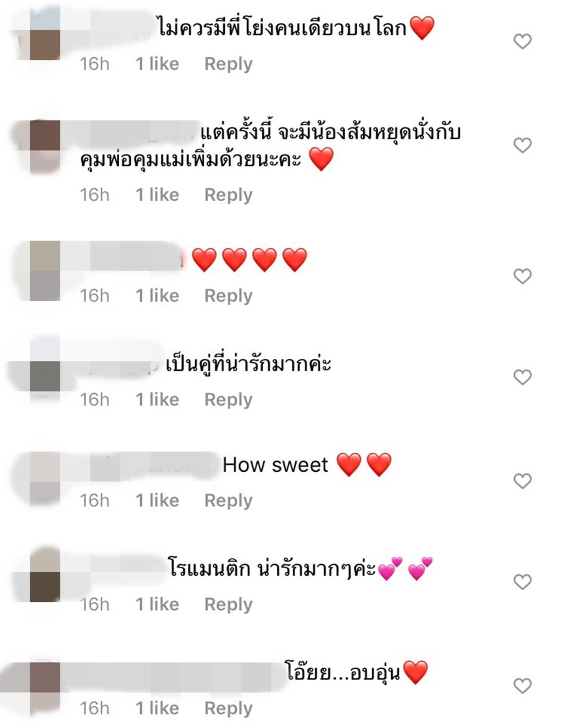The height and width of the screenshot is (728, 565).
Task: Like the 'How sweet' comment
Action: click(523, 481)
